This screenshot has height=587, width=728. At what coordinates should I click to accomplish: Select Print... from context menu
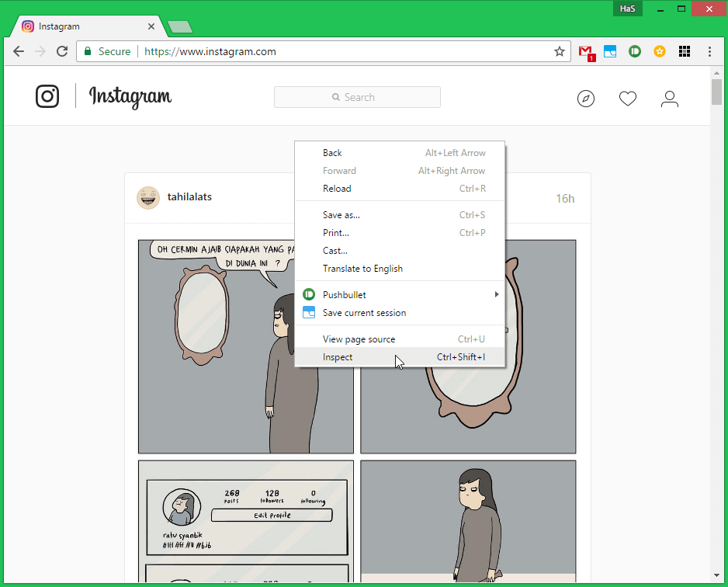pyautogui.click(x=400, y=233)
